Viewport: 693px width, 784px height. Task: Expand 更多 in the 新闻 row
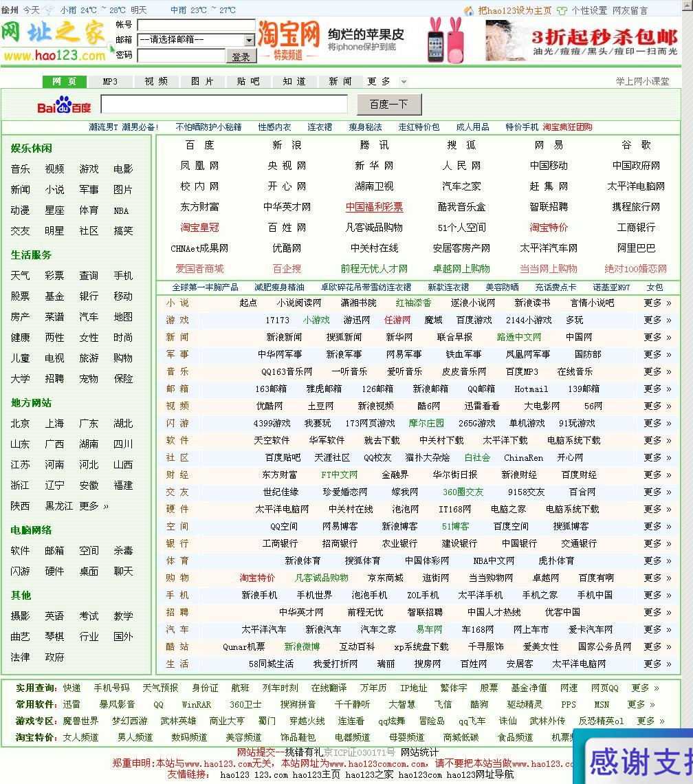(657, 338)
